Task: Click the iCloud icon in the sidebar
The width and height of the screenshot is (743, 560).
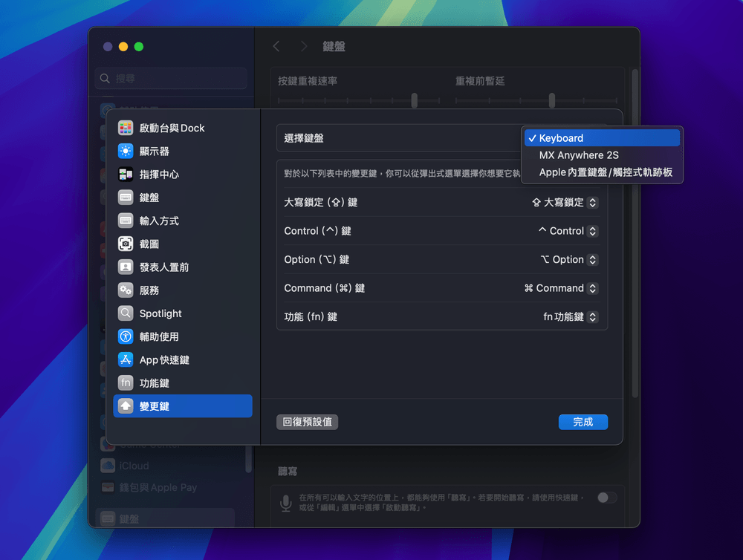Action: pyautogui.click(x=108, y=466)
